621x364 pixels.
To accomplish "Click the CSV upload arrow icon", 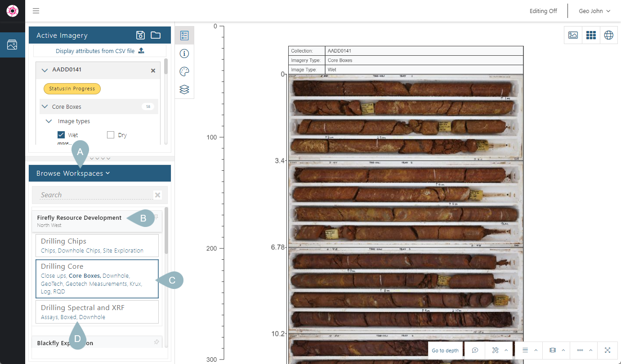I will (141, 50).
